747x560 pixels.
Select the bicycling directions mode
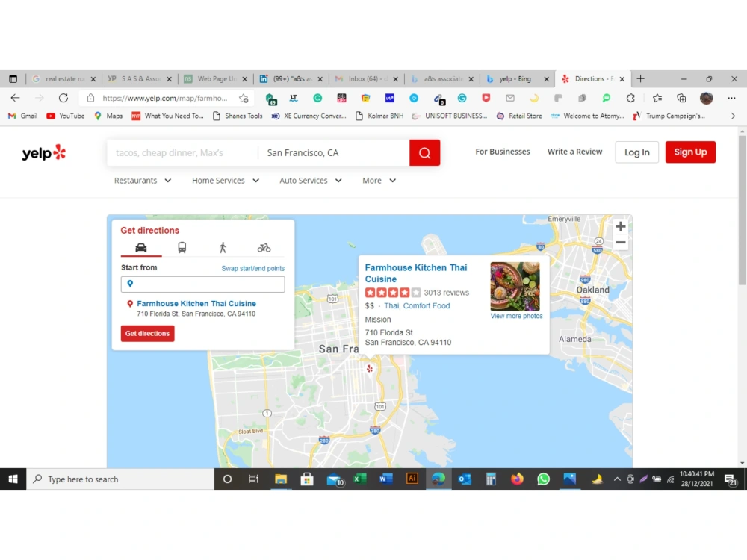pyautogui.click(x=264, y=248)
